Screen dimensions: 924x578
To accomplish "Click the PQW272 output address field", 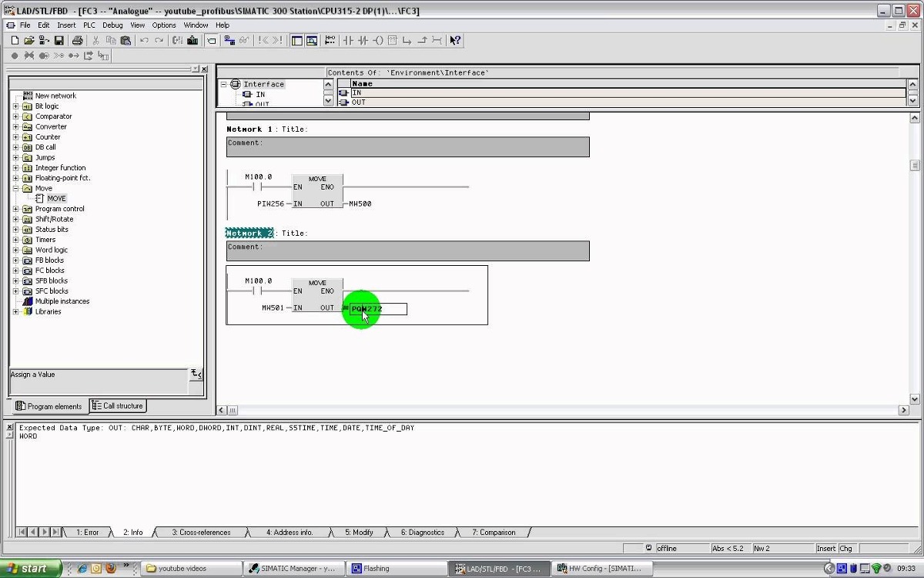I will (378, 309).
